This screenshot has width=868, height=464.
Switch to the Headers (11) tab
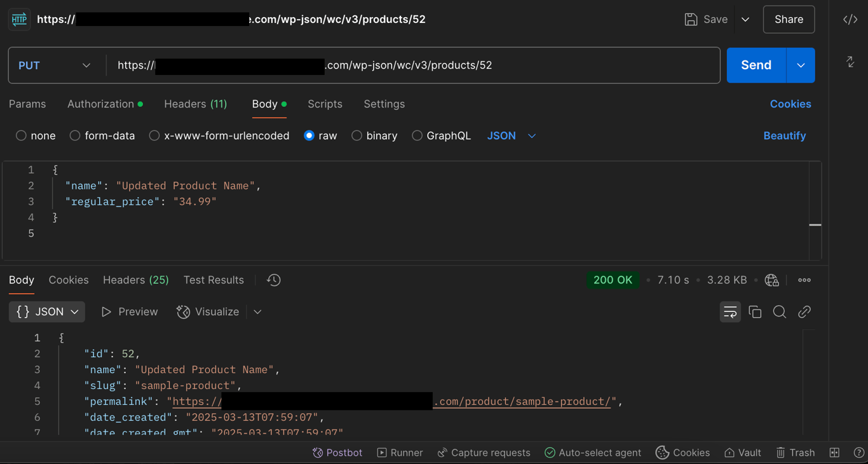point(195,104)
